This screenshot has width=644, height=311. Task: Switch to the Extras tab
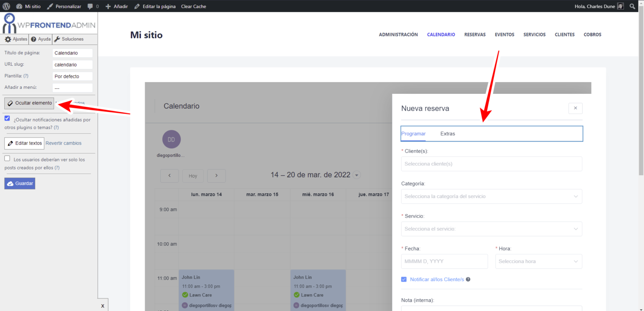[447, 133]
